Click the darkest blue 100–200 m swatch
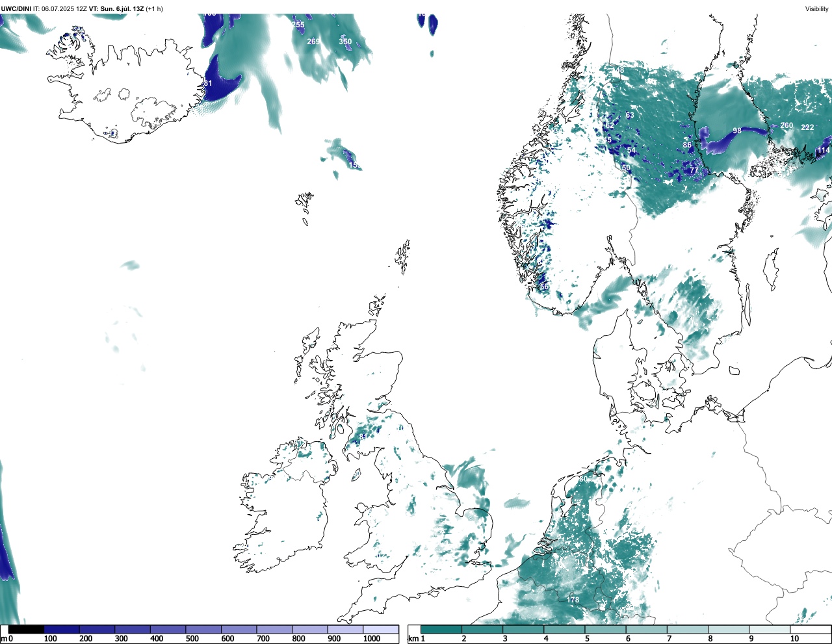This screenshot has height=644, width=832. [x=62, y=629]
